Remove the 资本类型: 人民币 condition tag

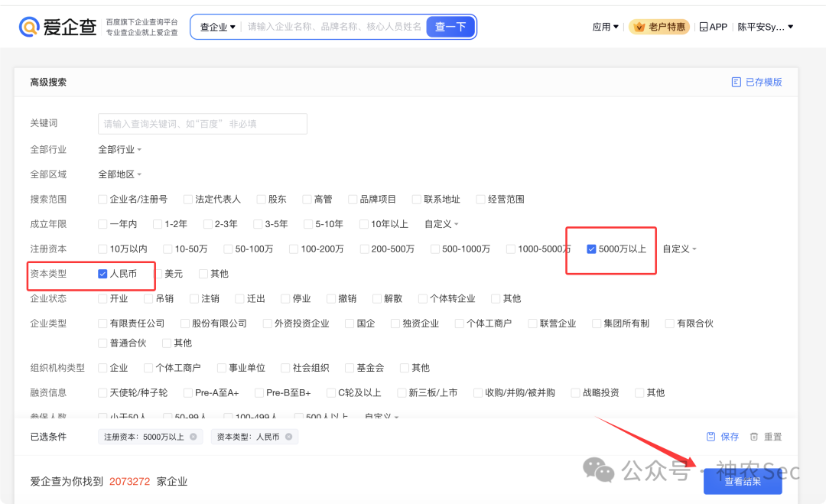click(288, 437)
